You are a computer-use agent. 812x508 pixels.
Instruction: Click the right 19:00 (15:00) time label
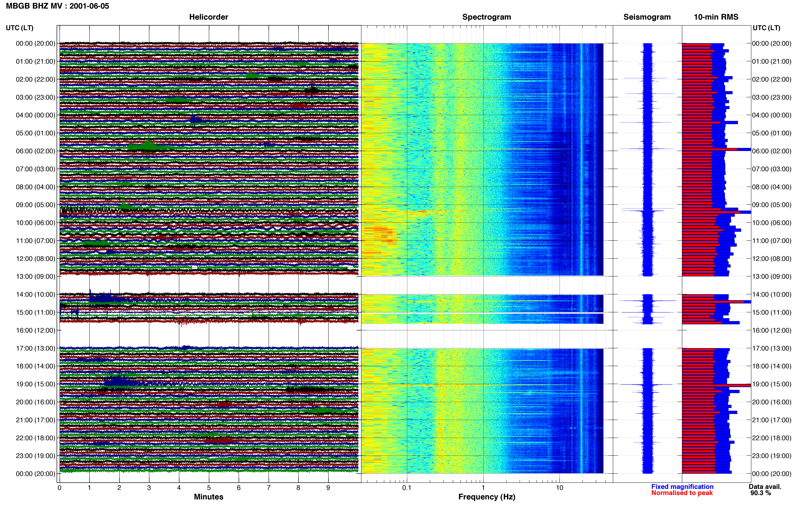point(772,384)
